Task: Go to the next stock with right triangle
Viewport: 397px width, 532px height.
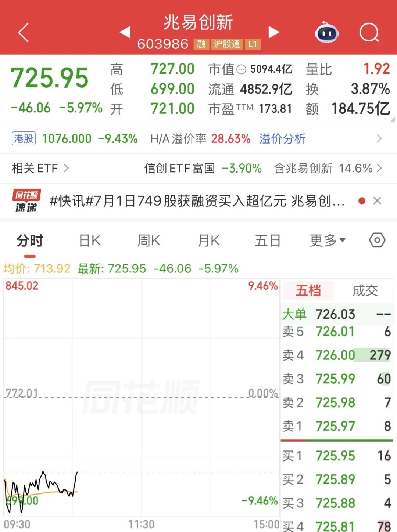Action: pos(273,32)
